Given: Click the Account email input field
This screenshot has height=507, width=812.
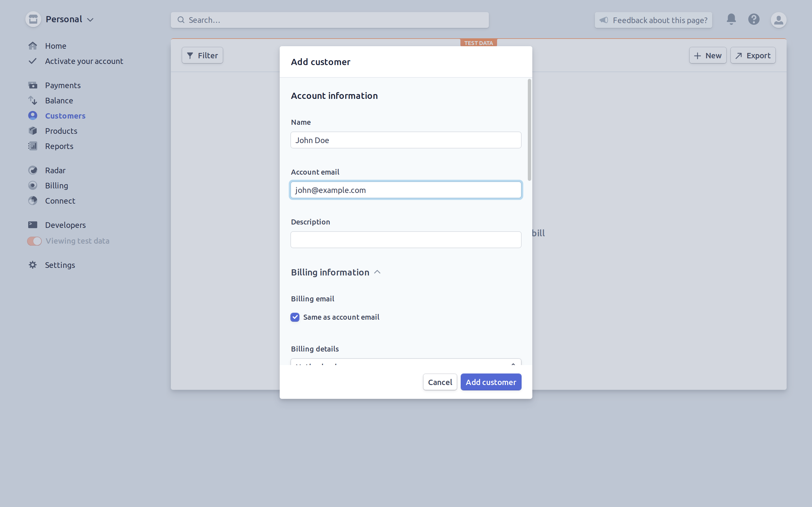Looking at the screenshot, I should point(405,190).
